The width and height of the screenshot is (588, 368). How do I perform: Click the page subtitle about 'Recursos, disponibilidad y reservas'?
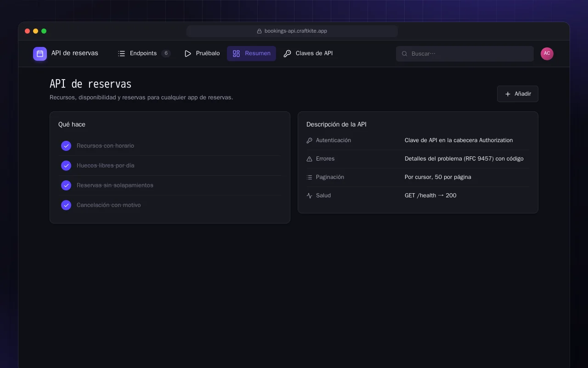pyautogui.click(x=141, y=98)
